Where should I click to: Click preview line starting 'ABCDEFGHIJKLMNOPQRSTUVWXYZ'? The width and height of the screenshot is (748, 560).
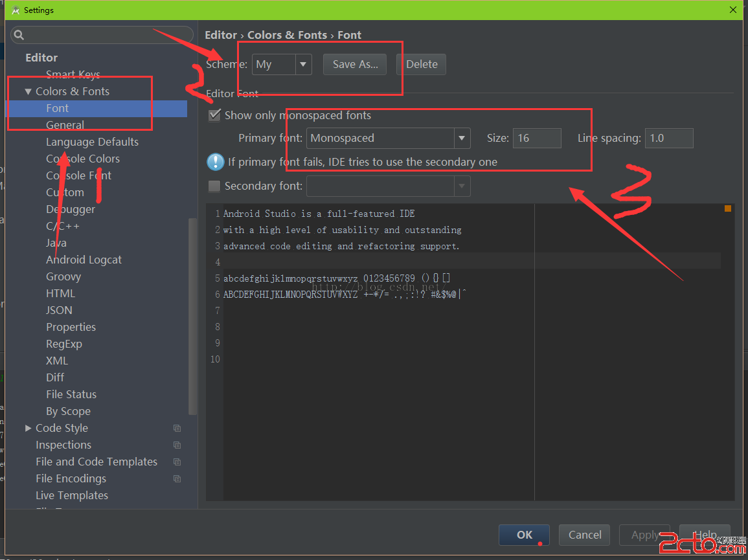[345, 295]
